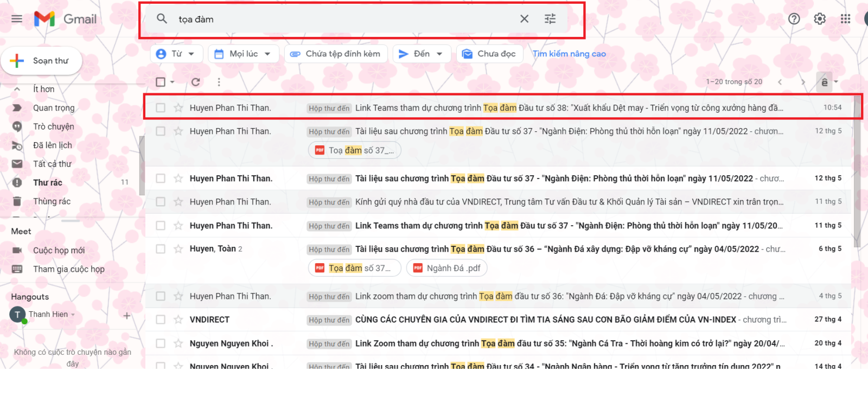Refresh the message list
The image size is (868, 409).
point(196,82)
